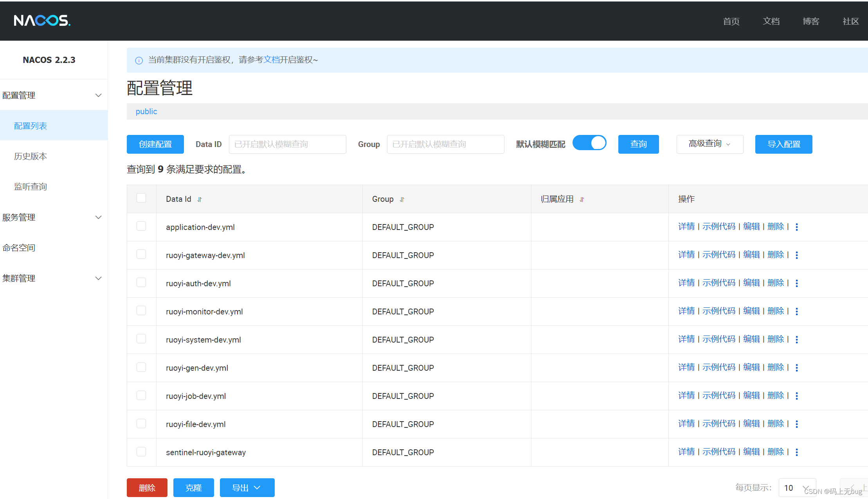The width and height of the screenshot is (868, 499).
Task: Collapse the 配置管理 sidebar section
Action: (99, 95)
